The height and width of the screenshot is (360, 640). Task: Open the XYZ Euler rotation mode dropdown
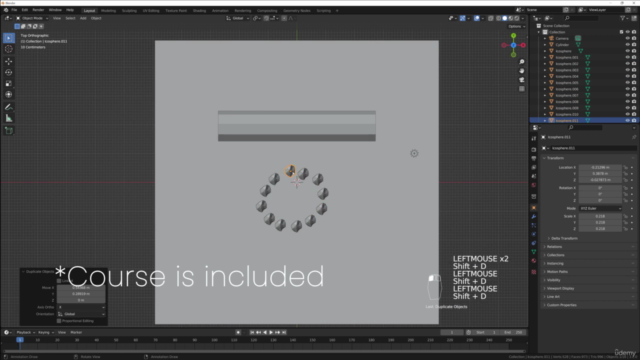[x=600, y=209]
